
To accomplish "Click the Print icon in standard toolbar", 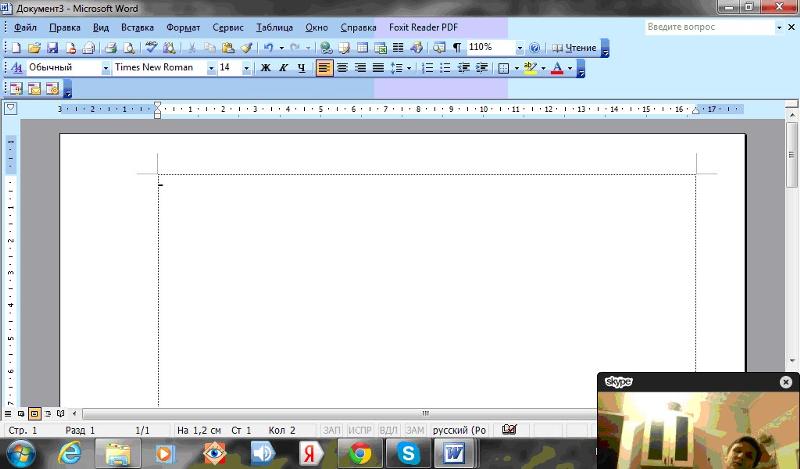I will pos(111,48).
